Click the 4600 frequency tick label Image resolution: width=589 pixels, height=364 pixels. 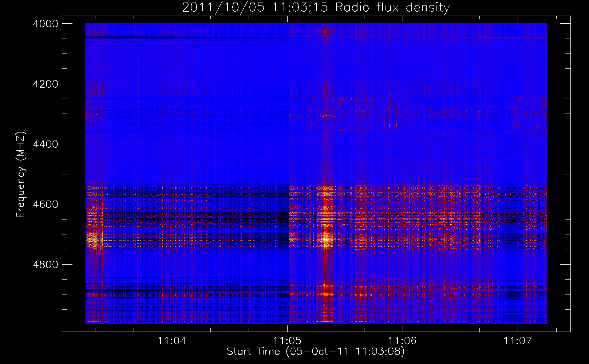tap(46, 204)
